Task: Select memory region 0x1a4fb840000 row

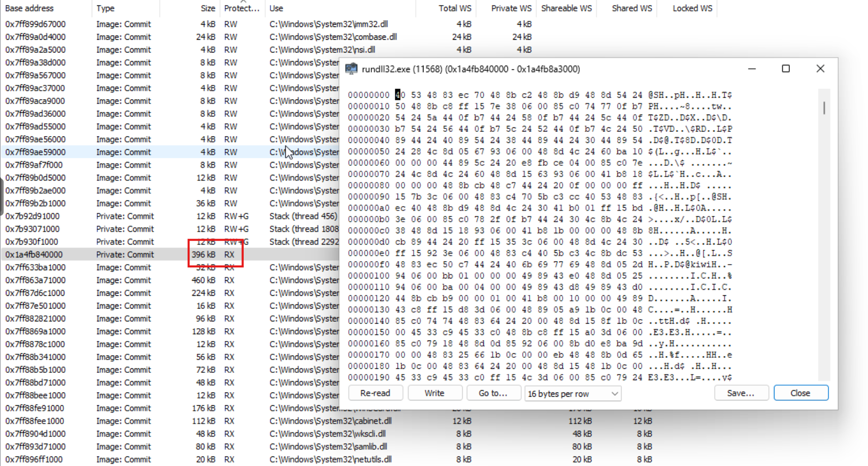Action: pos(34,255)
